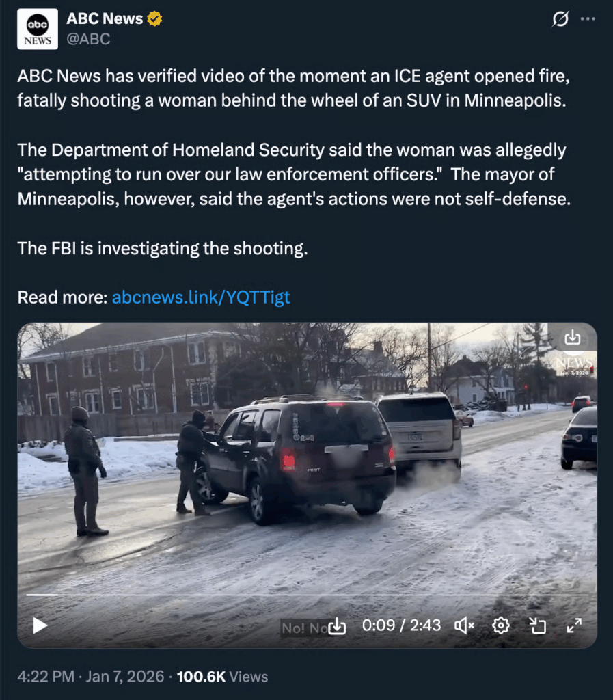Click the download icon in player controls
The height and width of the screenshot is (700, 613).
coord(337,626)
